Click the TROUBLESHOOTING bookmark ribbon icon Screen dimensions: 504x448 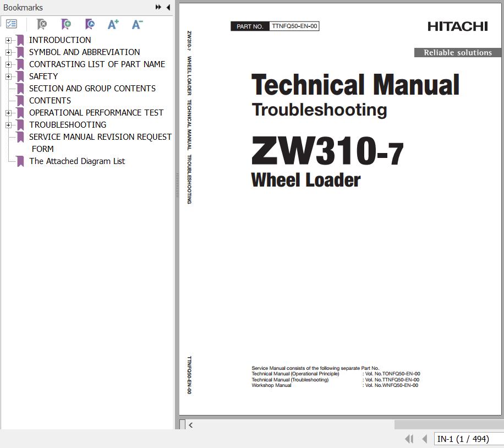[20, 125]
